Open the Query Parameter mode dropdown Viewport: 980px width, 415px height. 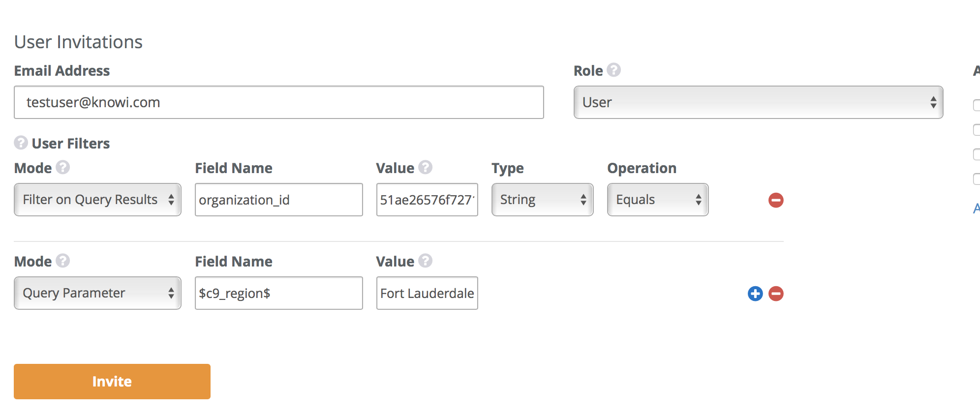coord(97,293)
